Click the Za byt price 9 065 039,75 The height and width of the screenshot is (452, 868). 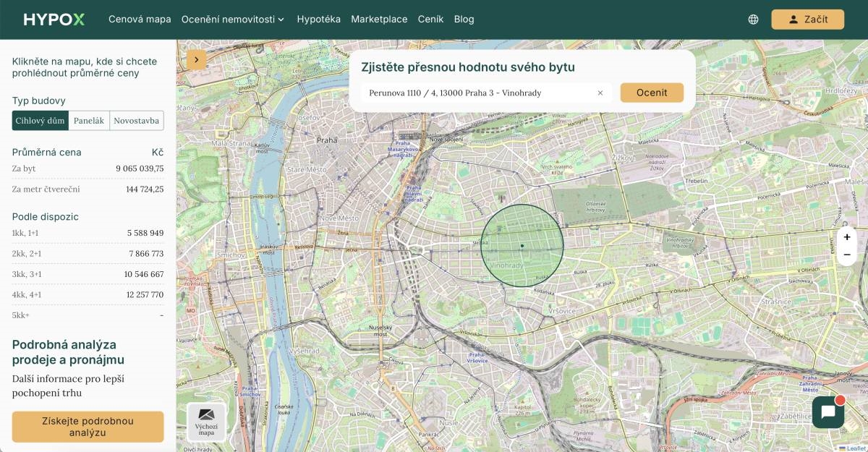coord(140,169)
